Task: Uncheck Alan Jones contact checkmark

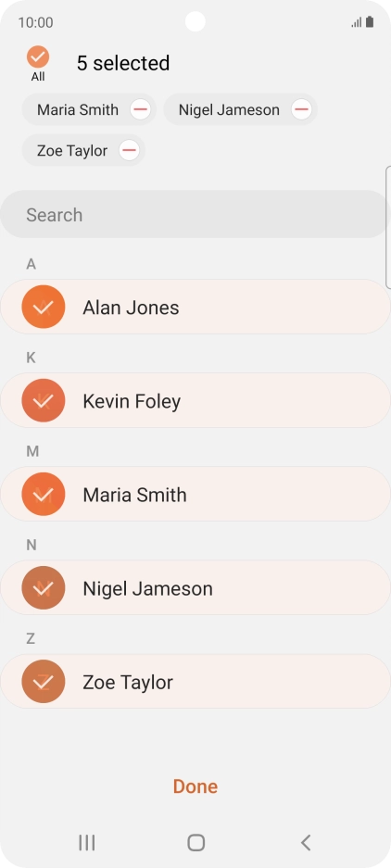Action: pyautogui.click(x=44, y=307)
